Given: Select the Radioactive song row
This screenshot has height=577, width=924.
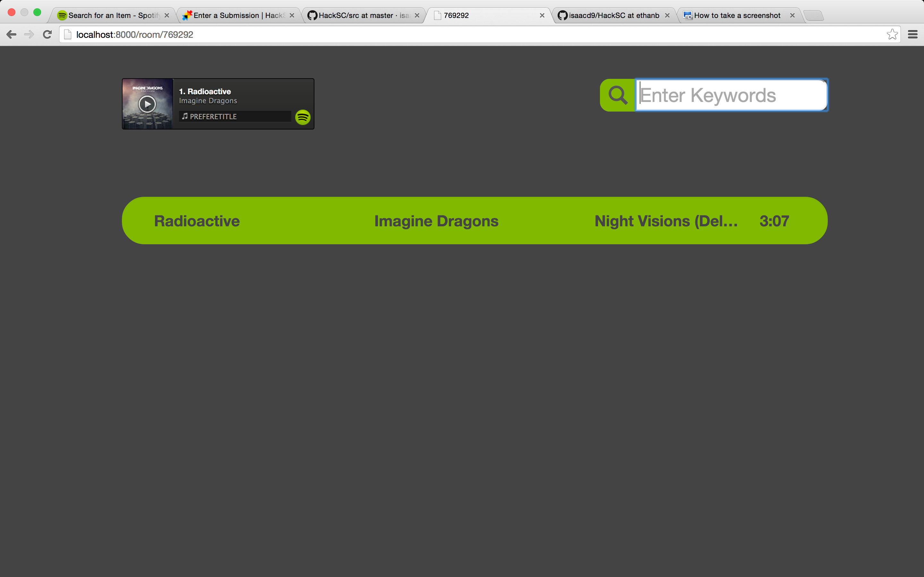Looking at the screenshot, I should pyautogui.click(x=474, y=221).
